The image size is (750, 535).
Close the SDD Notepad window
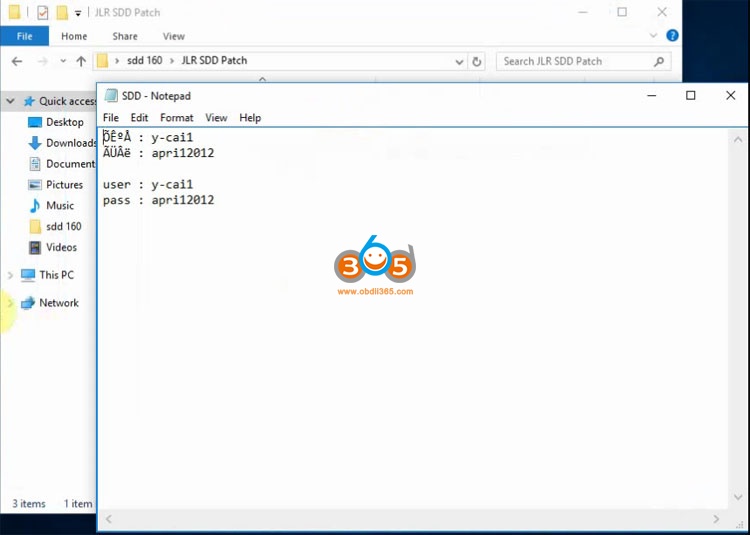pos(730,96)
